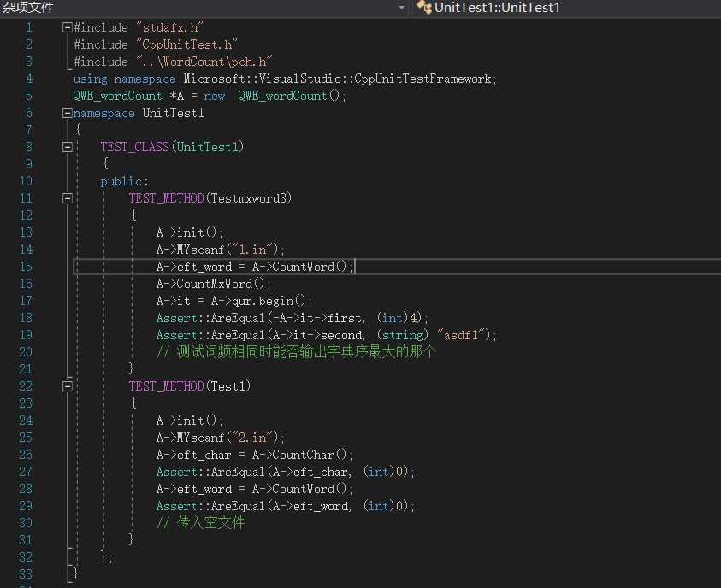Click line number 33 in the gutter

(27, 574)
